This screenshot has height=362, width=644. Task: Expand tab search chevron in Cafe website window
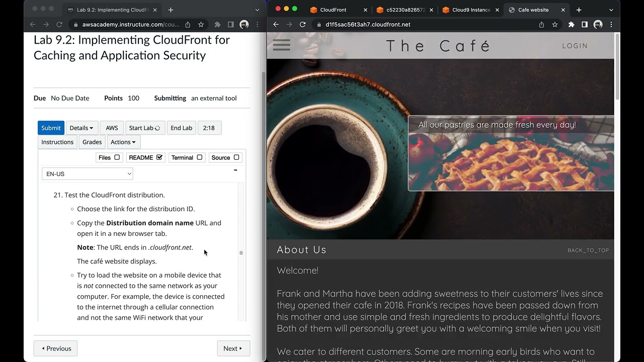611,10
